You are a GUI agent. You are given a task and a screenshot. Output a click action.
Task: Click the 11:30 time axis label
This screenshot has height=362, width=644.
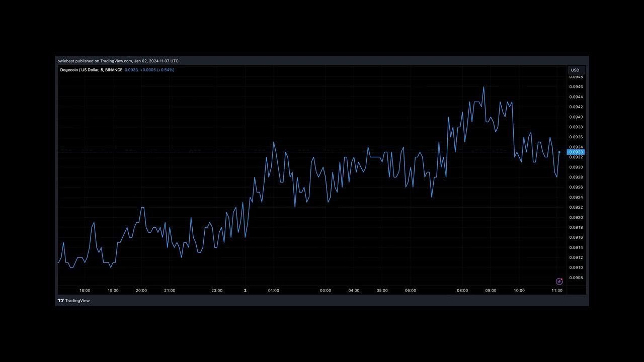pyautogui.click(x=557, y=291)
